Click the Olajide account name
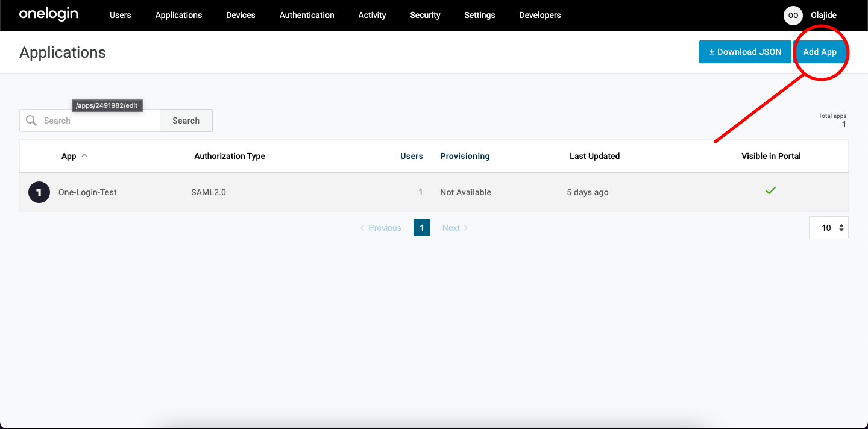868x429 pixels. click(x=824, y=15)
